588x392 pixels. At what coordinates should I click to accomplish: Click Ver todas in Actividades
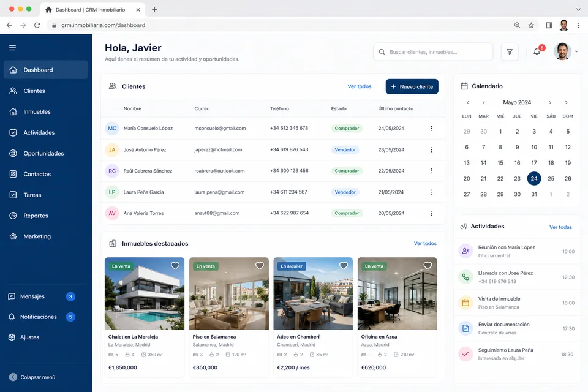560,227
